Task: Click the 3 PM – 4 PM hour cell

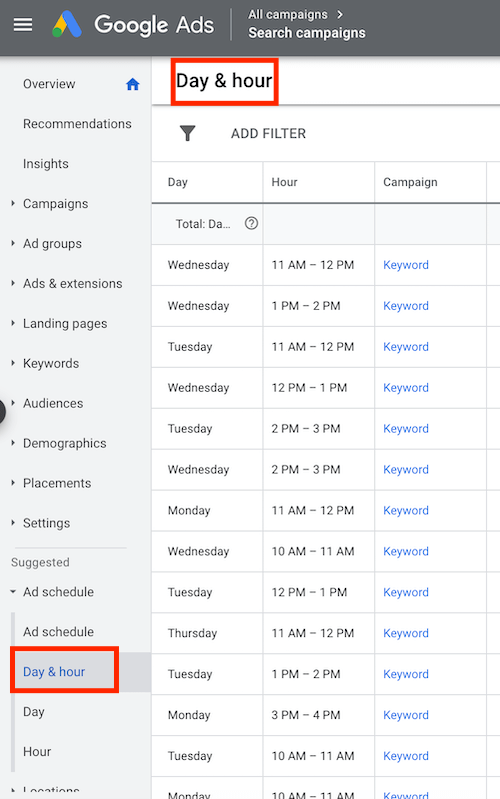Action: (x=306, y=715)
